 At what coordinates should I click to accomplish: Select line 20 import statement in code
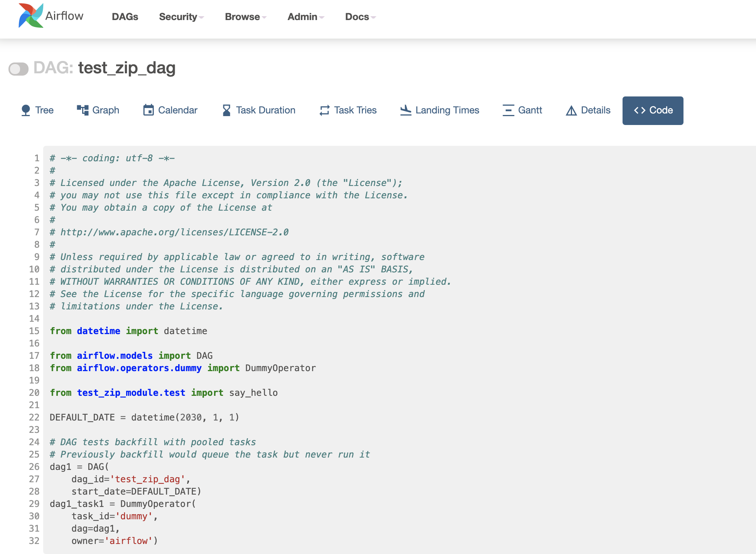point(164,392)
